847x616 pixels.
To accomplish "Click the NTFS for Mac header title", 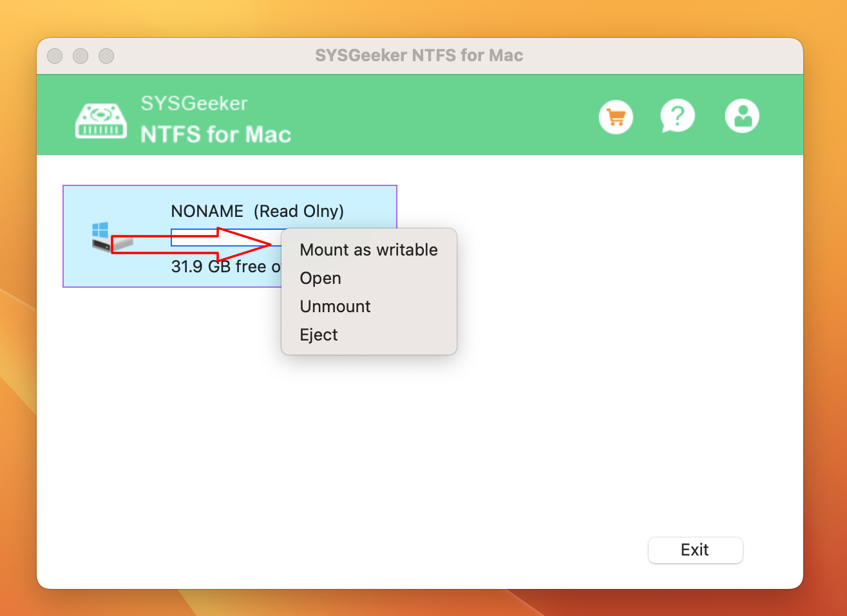I will pyautogui.click(x=216, y=135).
